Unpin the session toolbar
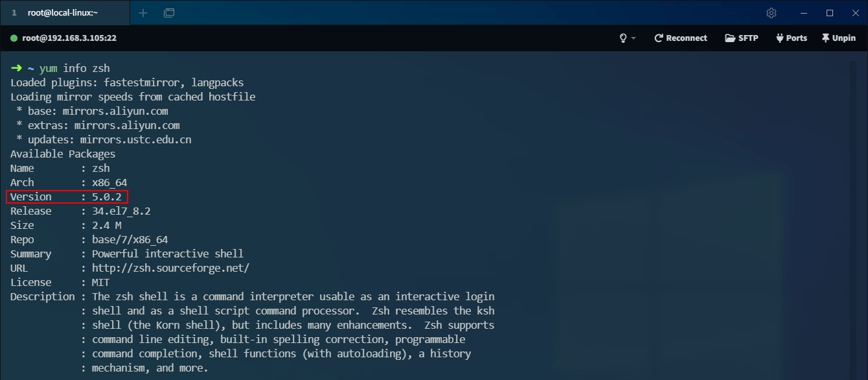This screenshot has width=868, height=380. 839,38
